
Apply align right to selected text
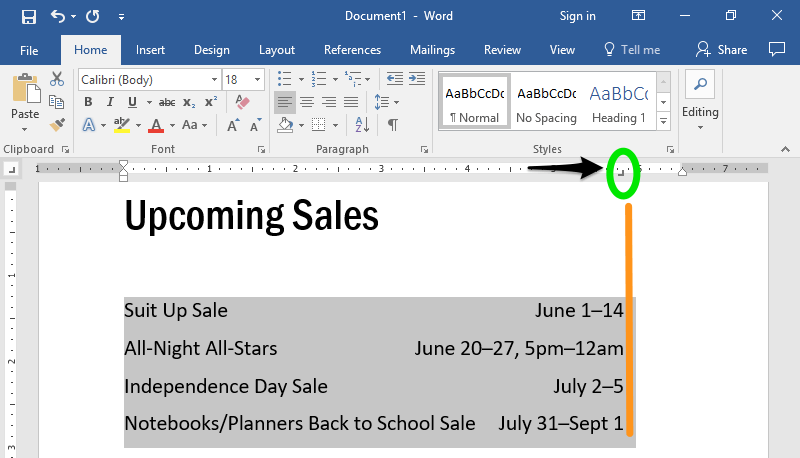pos(329,102)
